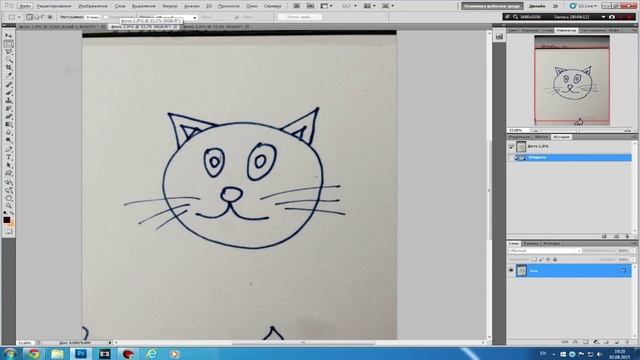Open the Screen Mode dropdown

coord(388,6)
